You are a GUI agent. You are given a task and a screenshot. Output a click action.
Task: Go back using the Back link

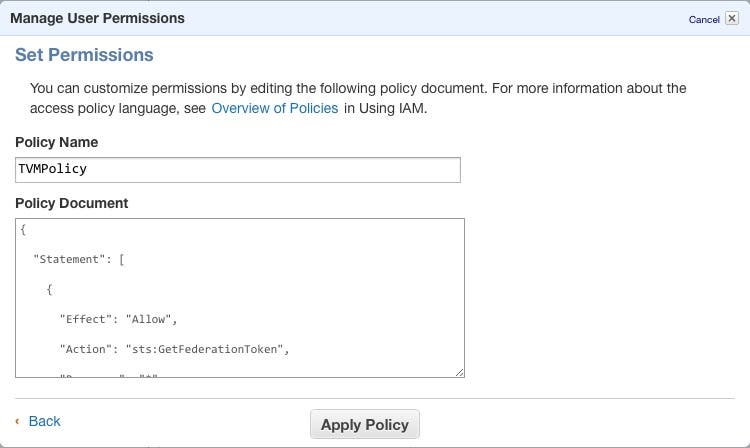point(44,421)
